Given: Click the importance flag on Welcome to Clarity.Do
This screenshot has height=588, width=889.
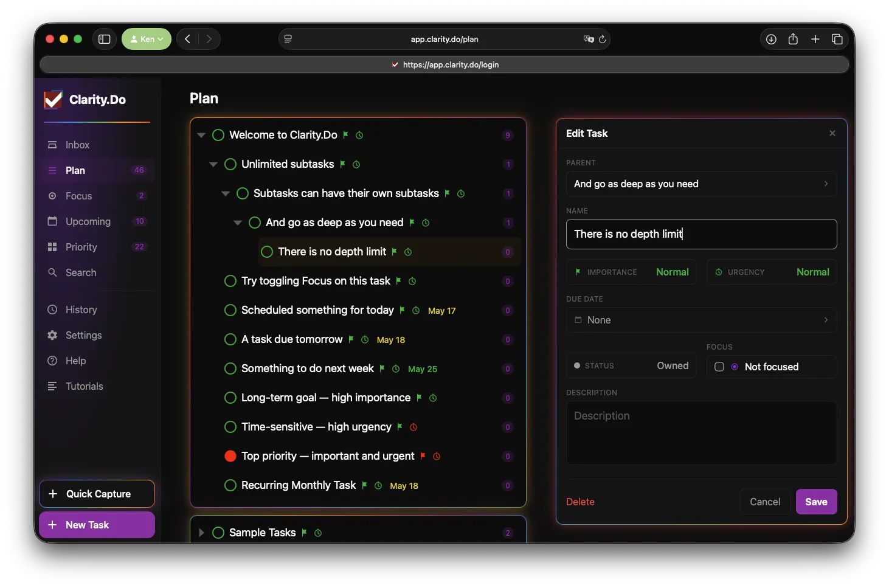Looking at the screenshot, I should point(345,135).
